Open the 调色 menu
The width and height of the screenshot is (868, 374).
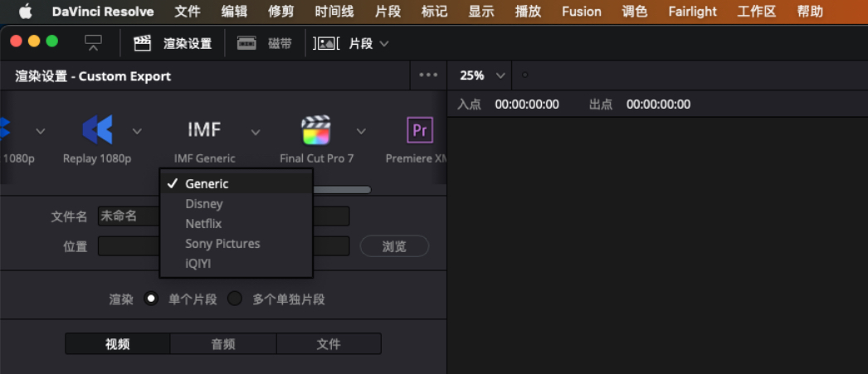(634, 12)
